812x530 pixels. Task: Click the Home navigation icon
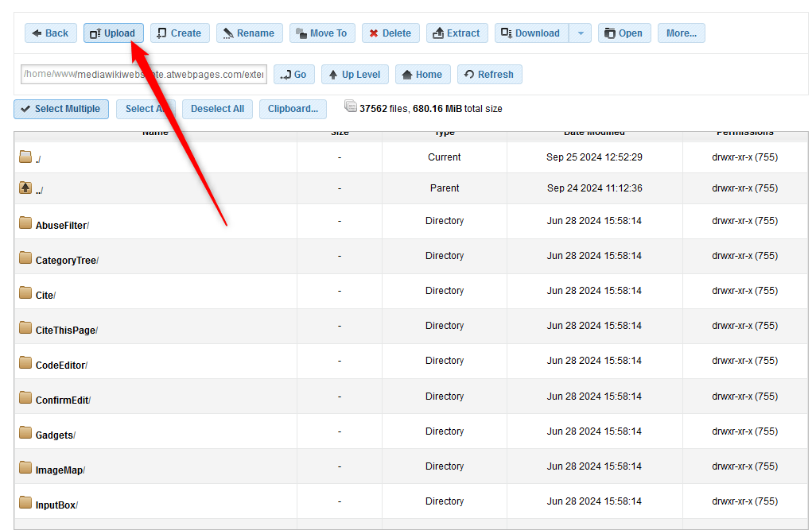422,74
